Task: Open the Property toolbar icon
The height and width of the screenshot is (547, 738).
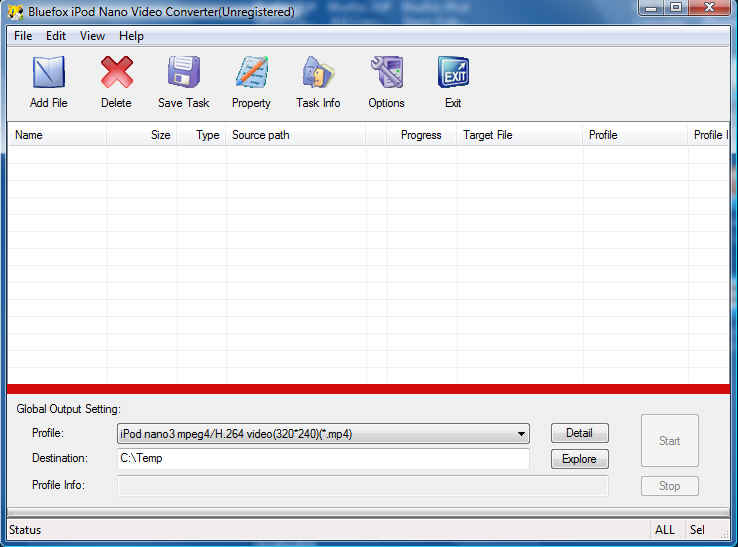Action: pos(251,72)
